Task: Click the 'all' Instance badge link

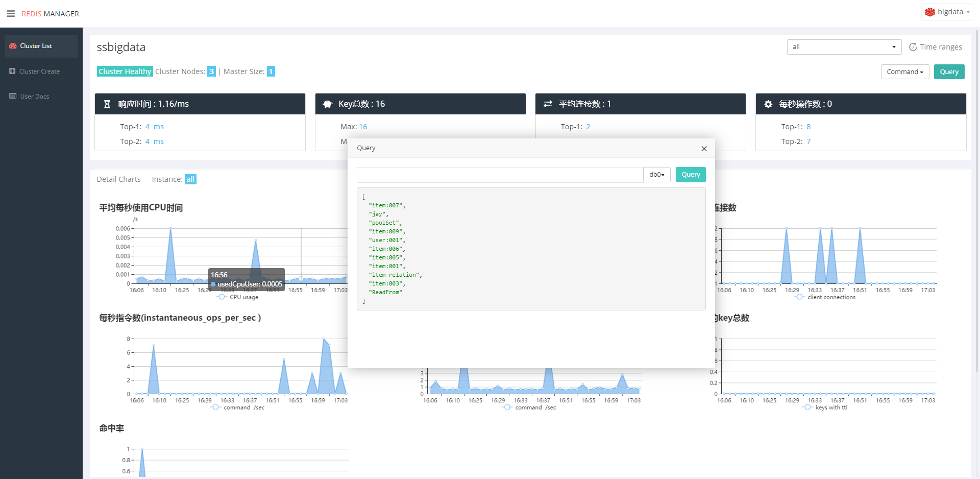Action: pos(190,179)
